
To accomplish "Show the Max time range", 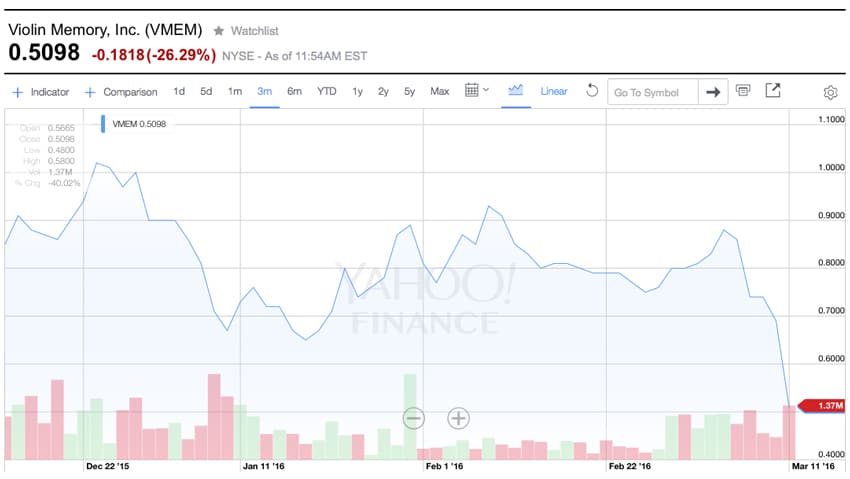I will (440, 91).
